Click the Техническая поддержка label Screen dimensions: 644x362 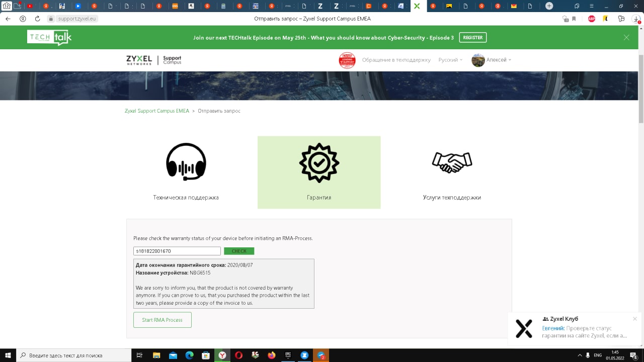186,198
